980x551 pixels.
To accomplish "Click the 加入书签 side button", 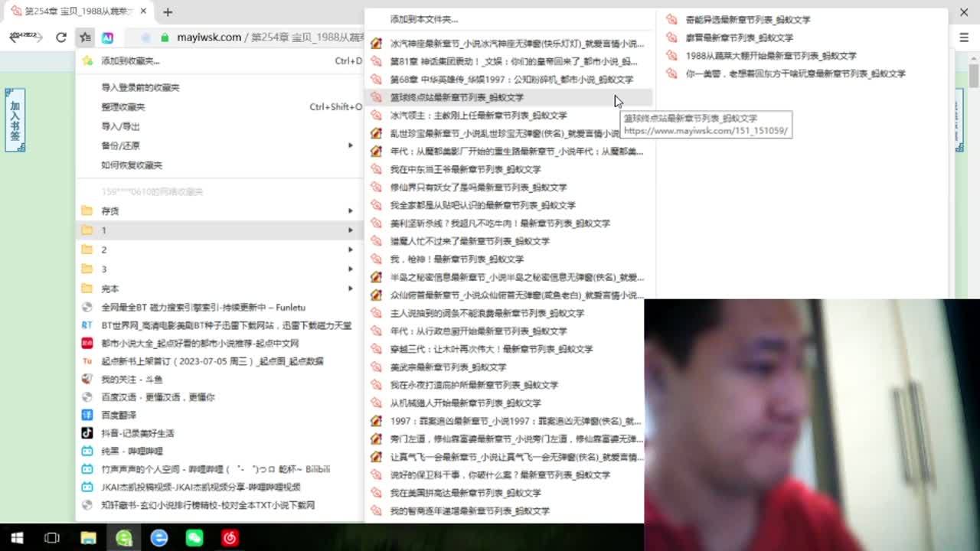I will 15,120.
